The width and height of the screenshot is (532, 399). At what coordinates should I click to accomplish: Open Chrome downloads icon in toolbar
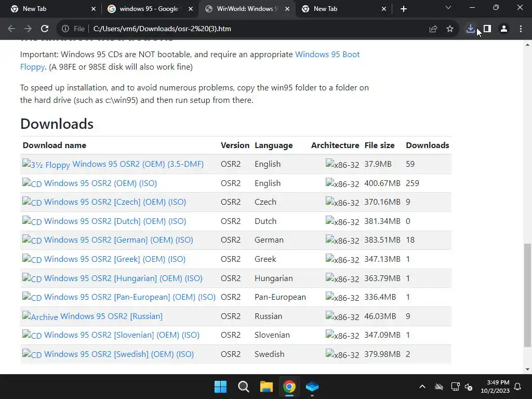pos(470,29)
